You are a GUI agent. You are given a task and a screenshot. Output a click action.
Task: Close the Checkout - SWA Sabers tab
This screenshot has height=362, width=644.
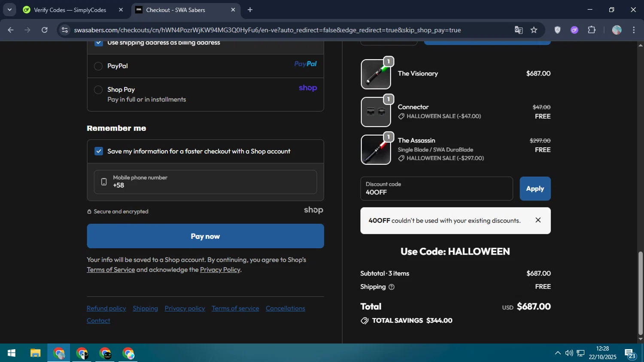[233, 10]
